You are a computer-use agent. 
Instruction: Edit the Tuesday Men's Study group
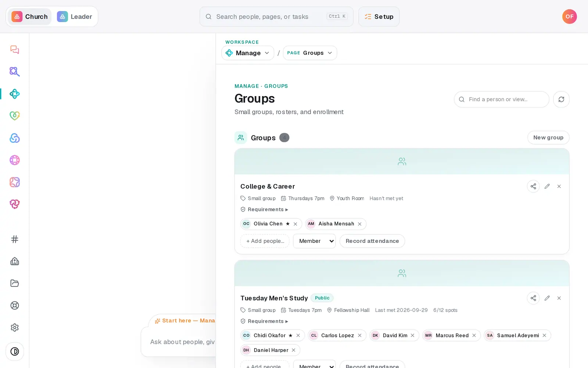(x=547, y=298)
